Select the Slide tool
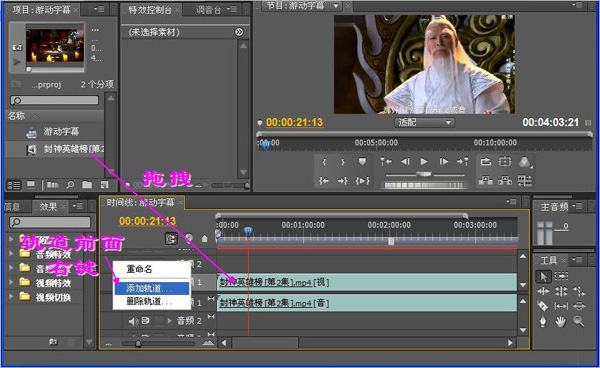The width and height of the screenshot is (600, 368). coord(579,306)
